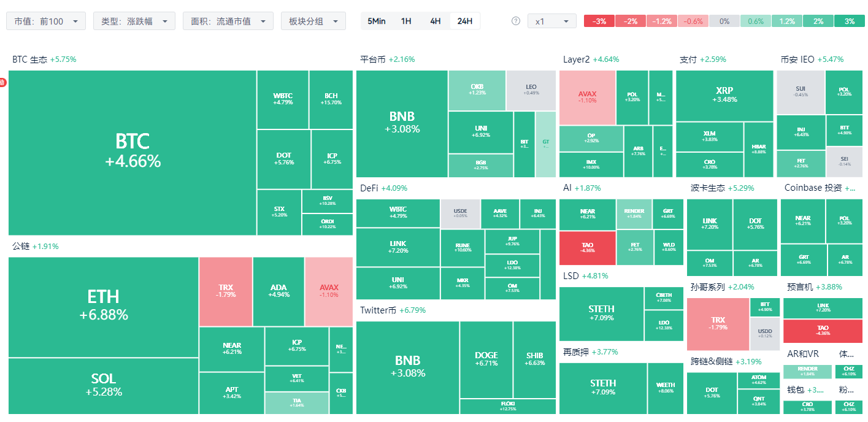Select the APT +3.42% tile
Viewport: 868px width, 422px height.
pyautogui.click(x=232, y=393)
